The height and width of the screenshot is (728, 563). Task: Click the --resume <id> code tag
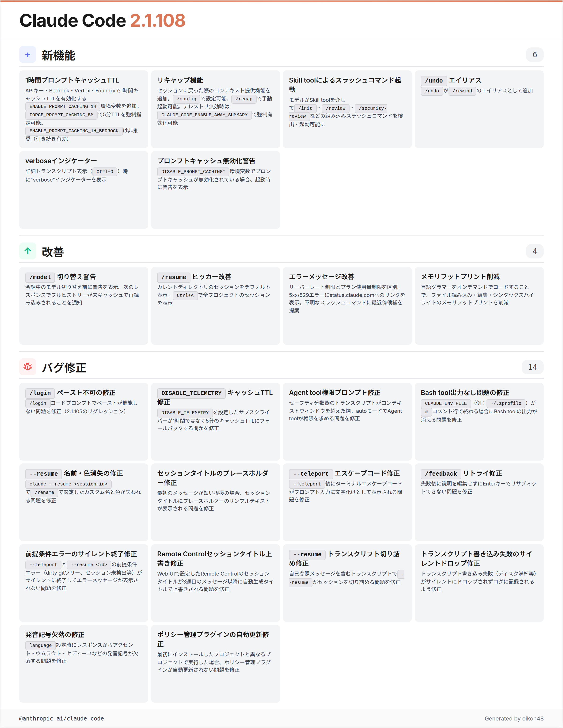pos(89,565)
